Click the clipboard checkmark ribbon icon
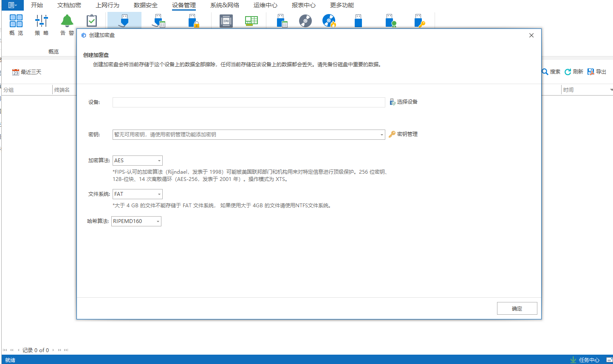Viewport: 613px width, 364px height. coord(92,21)
